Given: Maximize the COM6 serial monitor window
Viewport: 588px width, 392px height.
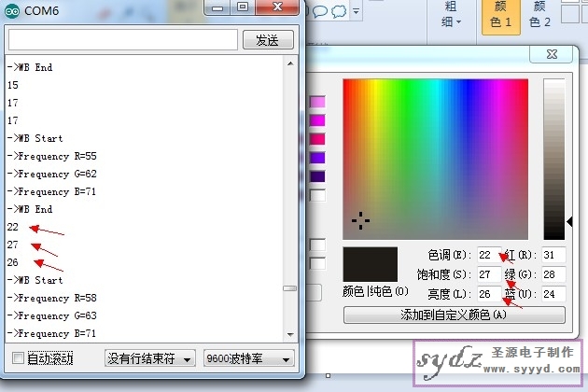Looking at the screenshot, I should coord(243,7).
